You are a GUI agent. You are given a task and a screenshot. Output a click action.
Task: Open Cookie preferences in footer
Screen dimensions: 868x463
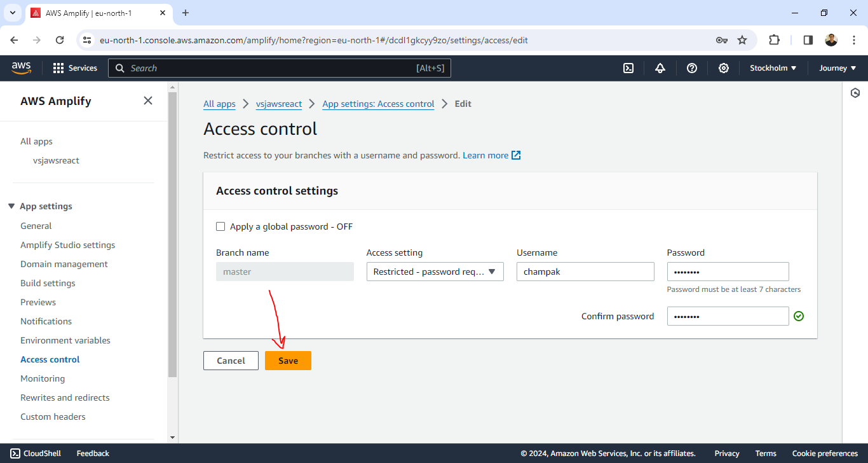click(x=825, y=453)
